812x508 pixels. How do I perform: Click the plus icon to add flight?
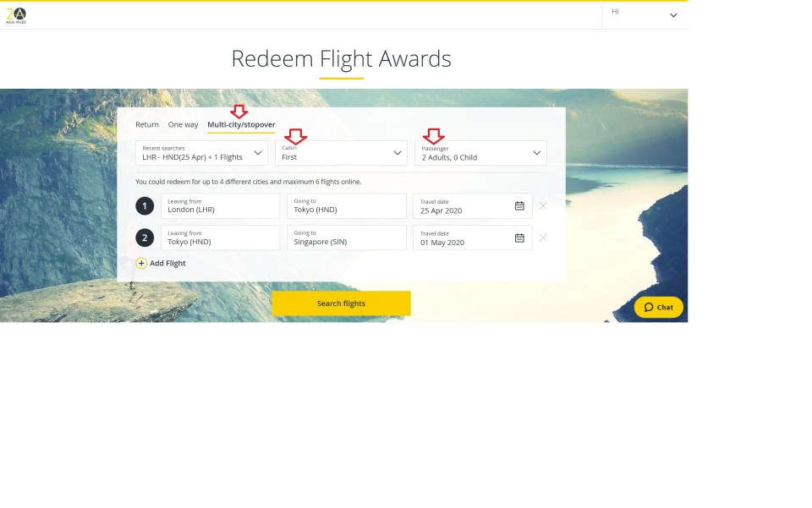(141, 263)
